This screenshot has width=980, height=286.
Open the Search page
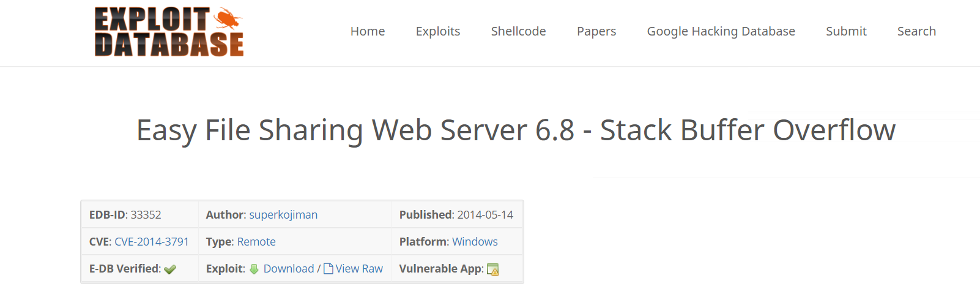coord(916,31)
